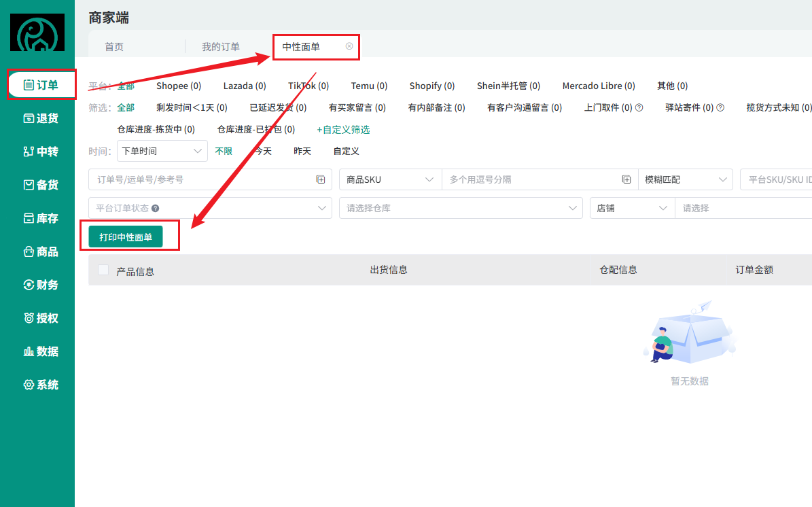The width and height of the screenshot is (812, 507).
Task: Click batch-input icon in order number field
Action: 321,179
